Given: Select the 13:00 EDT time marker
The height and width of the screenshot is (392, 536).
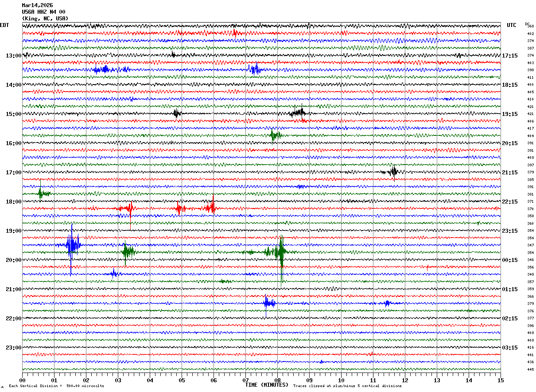Looking at the screenshot, I should 13,56.
